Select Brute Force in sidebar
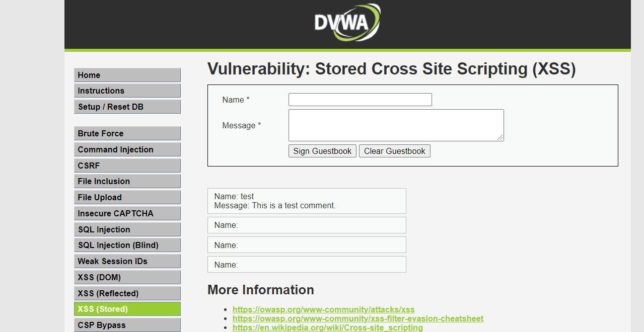The height and width of the screenshot is (332, 644). click(x=127, y=133)
